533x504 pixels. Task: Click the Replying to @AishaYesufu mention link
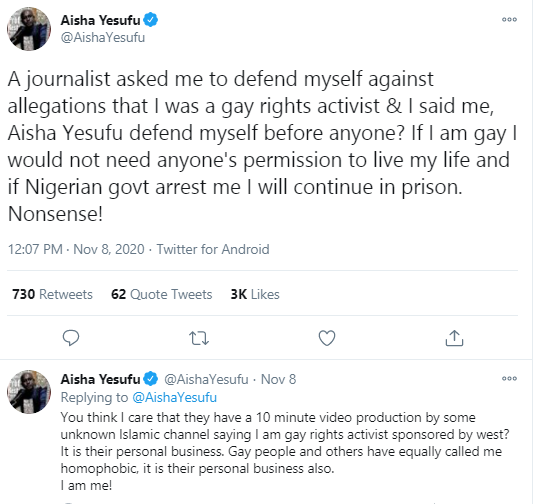(x=174, y=397)
